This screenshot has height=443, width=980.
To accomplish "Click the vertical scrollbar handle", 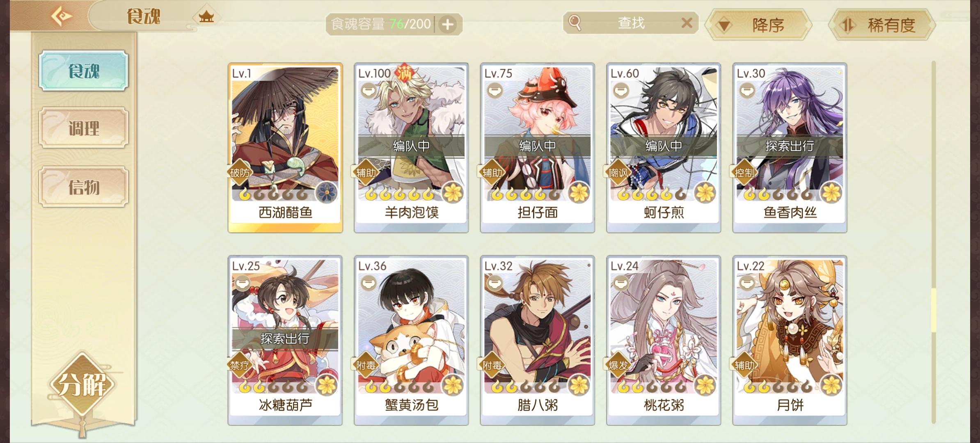I will (x=934, y=310).
